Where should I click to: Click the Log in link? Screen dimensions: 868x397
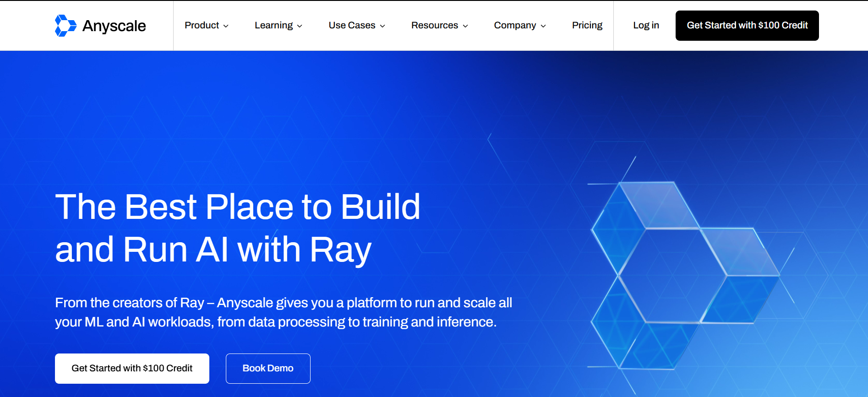(646, 25)
